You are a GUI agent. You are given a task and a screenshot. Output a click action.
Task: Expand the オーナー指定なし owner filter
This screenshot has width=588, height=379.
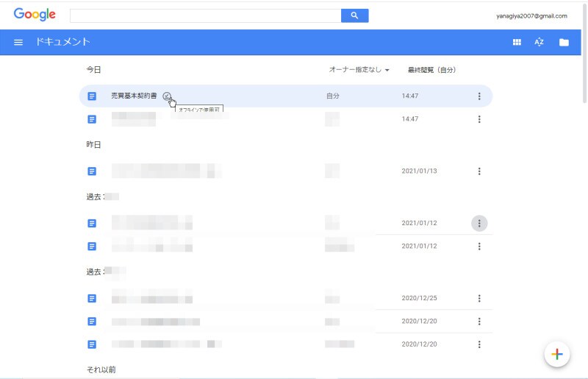coord(359,70)
